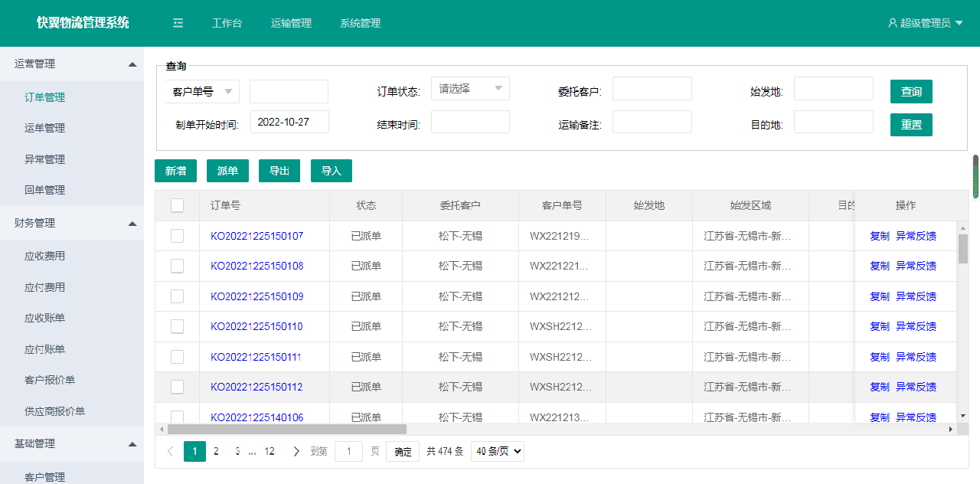Focus the 目的地 input field
The width and height of the screenshot is (980, 484).
pos(834,122)
